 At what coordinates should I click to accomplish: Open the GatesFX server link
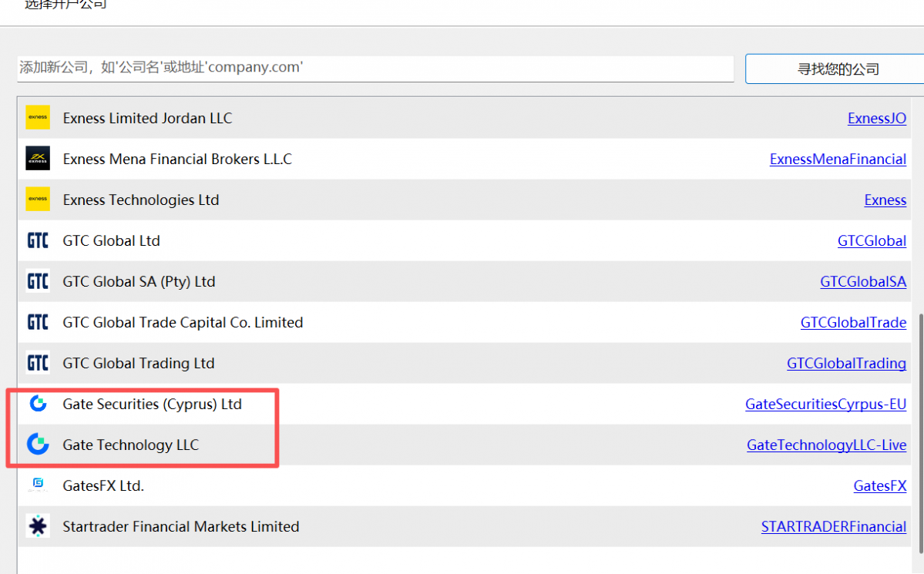point(880,485)
